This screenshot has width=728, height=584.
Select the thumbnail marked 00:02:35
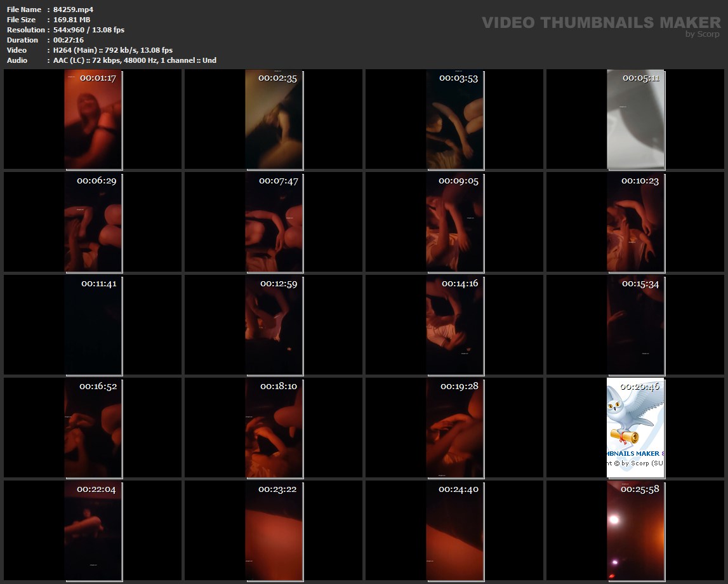(274, 119)
